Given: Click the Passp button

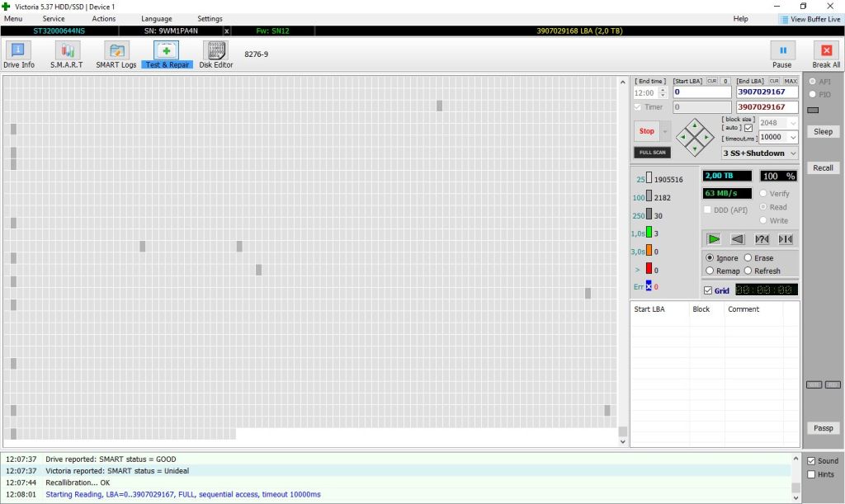Looking at the screenshot, I should pyautogui.click(x=823, y=428).
